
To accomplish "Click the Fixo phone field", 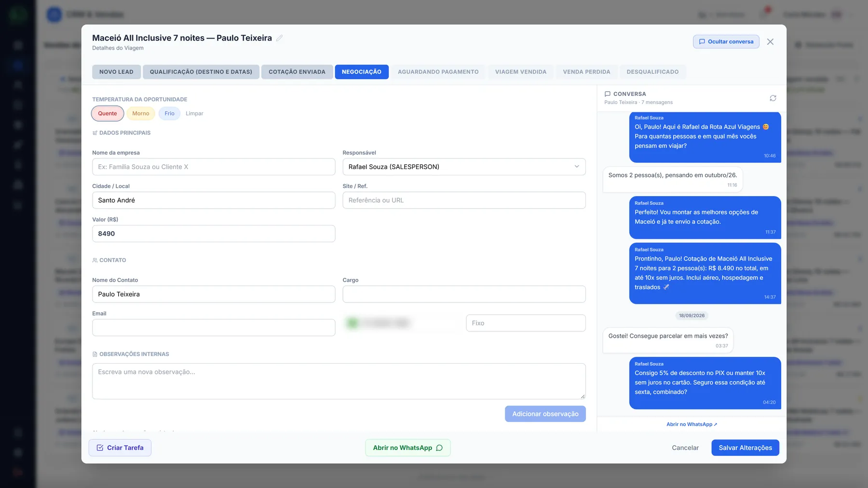I will [526, 323].
